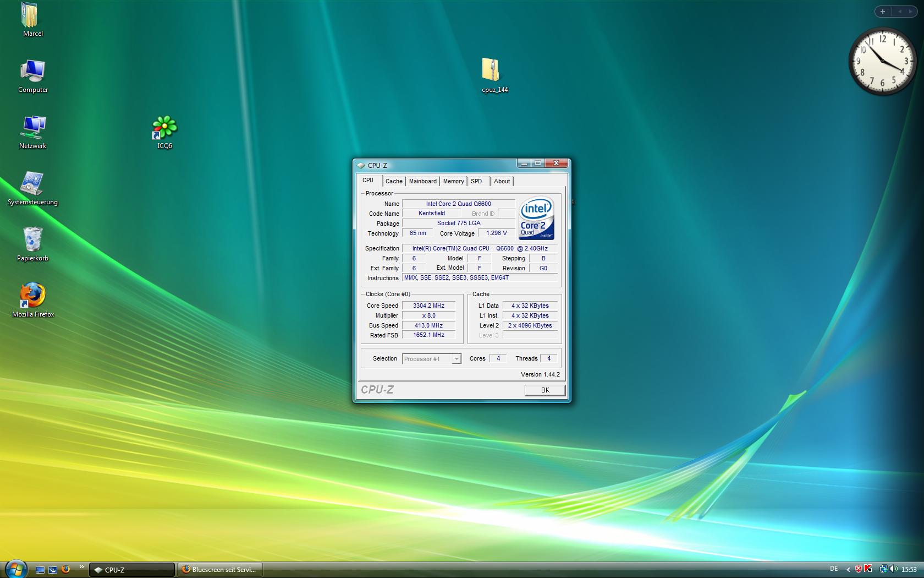This screenshot has width=924, height=578.
Task: Click the Windows Start orb
Action: coord(15,569)
